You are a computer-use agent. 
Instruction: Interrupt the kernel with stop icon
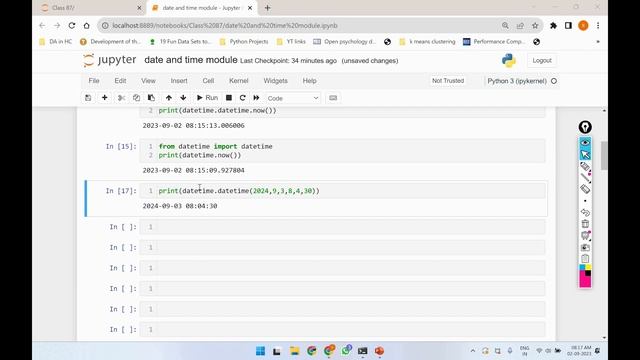(229, 98)
